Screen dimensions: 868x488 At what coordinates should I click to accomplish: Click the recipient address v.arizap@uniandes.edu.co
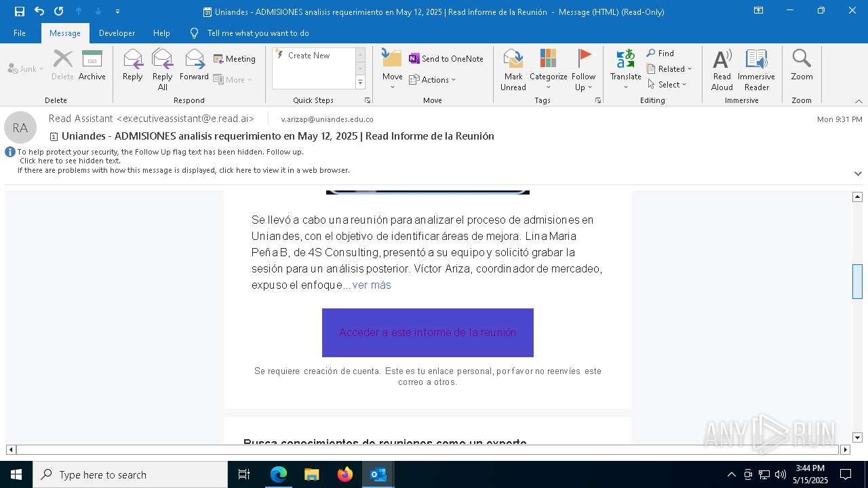coord(327,119)
